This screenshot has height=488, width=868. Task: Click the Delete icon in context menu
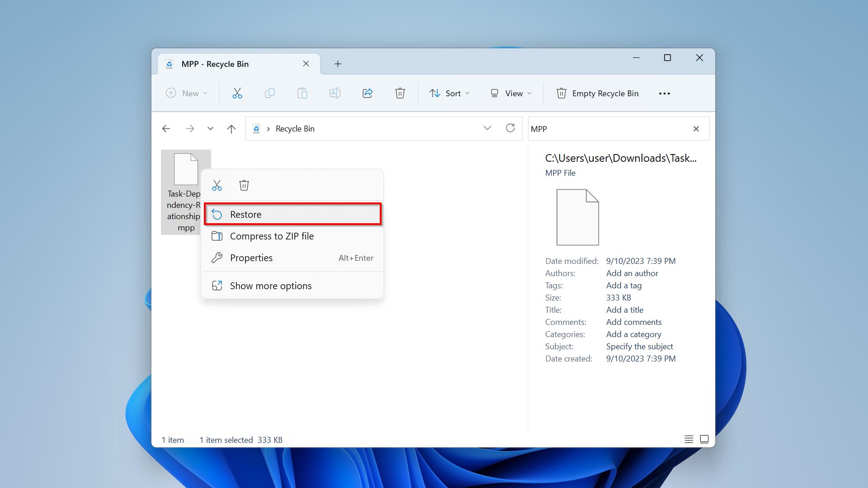[x=244, y=185]
